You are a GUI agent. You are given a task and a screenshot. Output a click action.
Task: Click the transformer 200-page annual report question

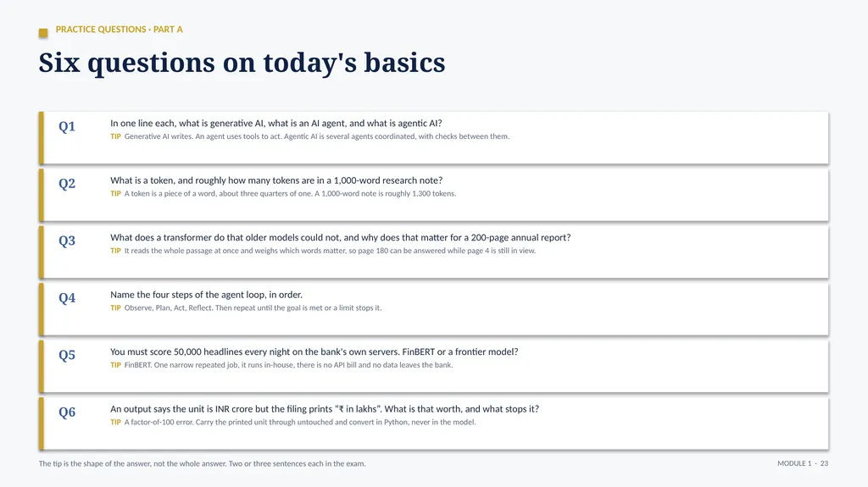341,237
